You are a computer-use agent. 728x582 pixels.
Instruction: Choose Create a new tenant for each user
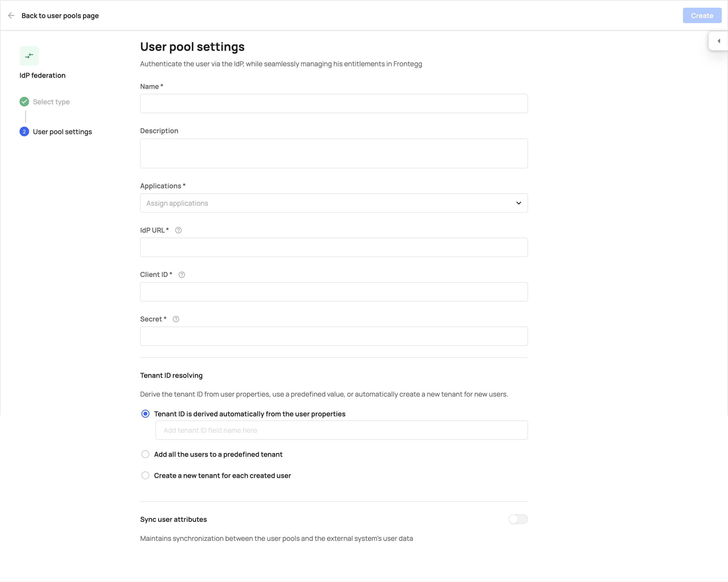coord(145,476)
